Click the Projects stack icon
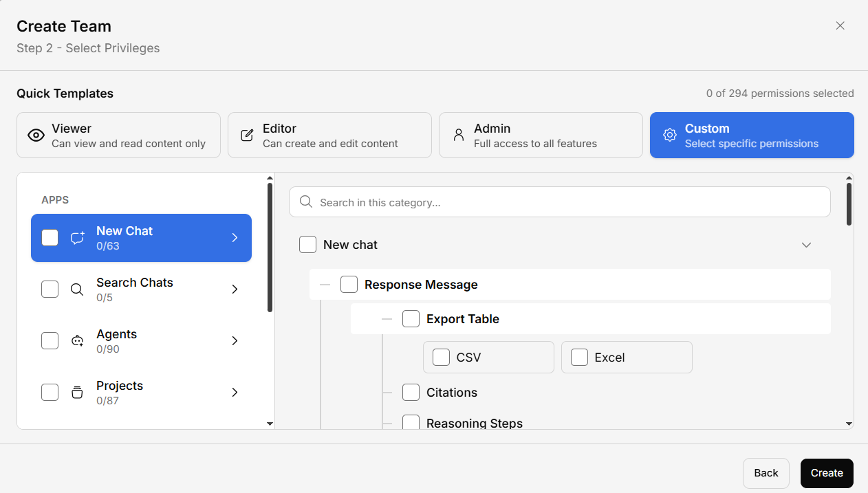The width and height of the screenshot is (868, 493). [x=78, y=393]
